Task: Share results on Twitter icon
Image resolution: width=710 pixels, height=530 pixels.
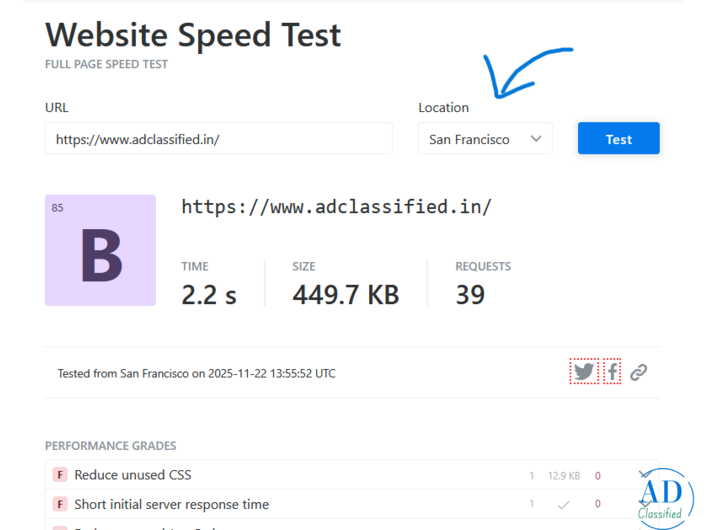Action: (x=584, y=371)
